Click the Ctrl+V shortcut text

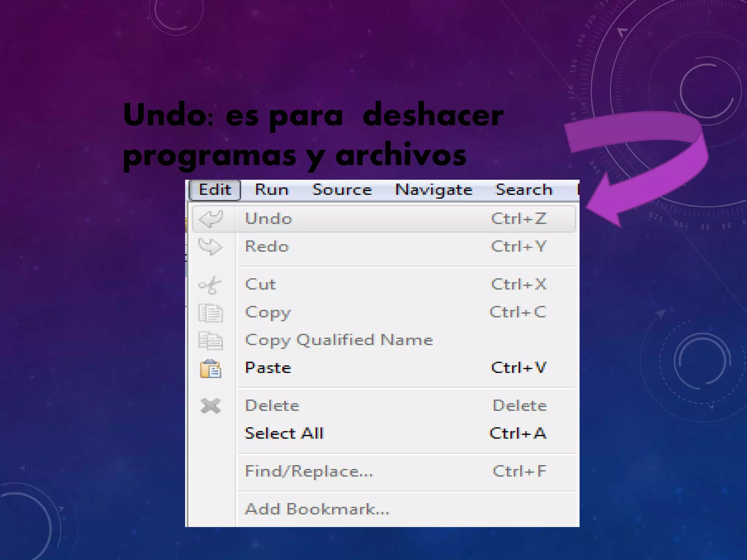pos(519,368)
